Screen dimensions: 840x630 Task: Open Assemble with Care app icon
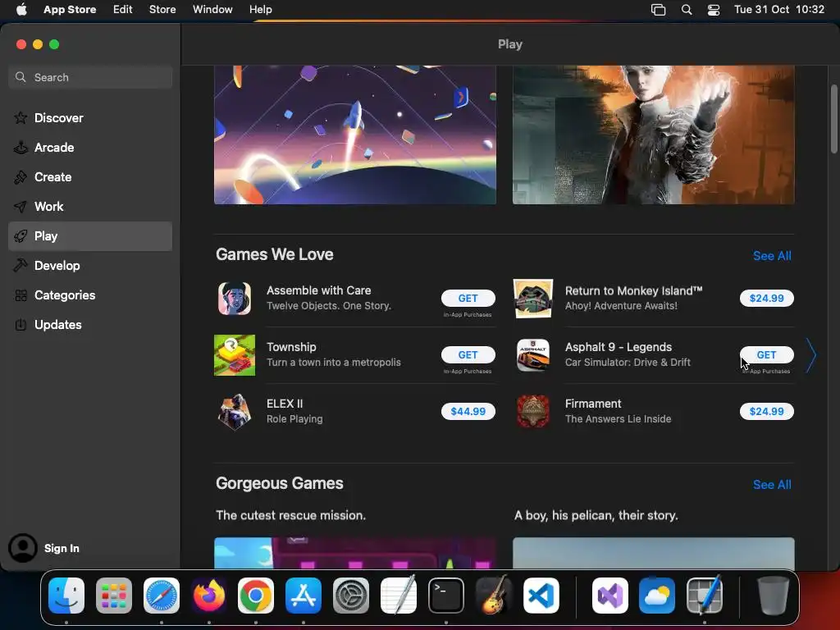click(235, 299)
